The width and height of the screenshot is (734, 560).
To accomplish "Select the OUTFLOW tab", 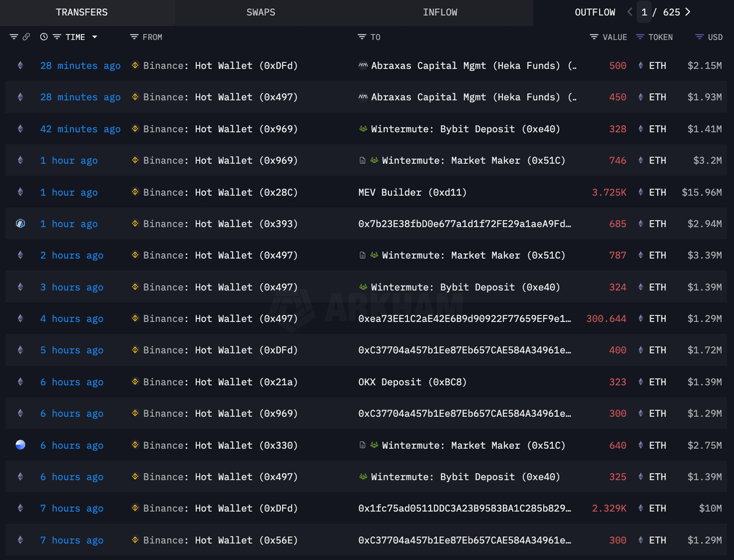I will click(x=595, y=12).
